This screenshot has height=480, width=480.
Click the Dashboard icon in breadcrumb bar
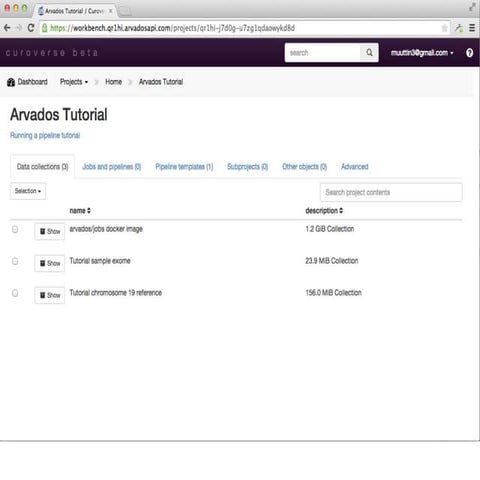coord(11,82)
